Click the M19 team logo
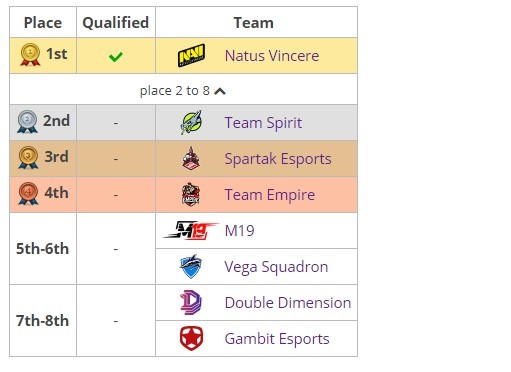The width and height of the screenshot is (511, 372). (191, 230)
